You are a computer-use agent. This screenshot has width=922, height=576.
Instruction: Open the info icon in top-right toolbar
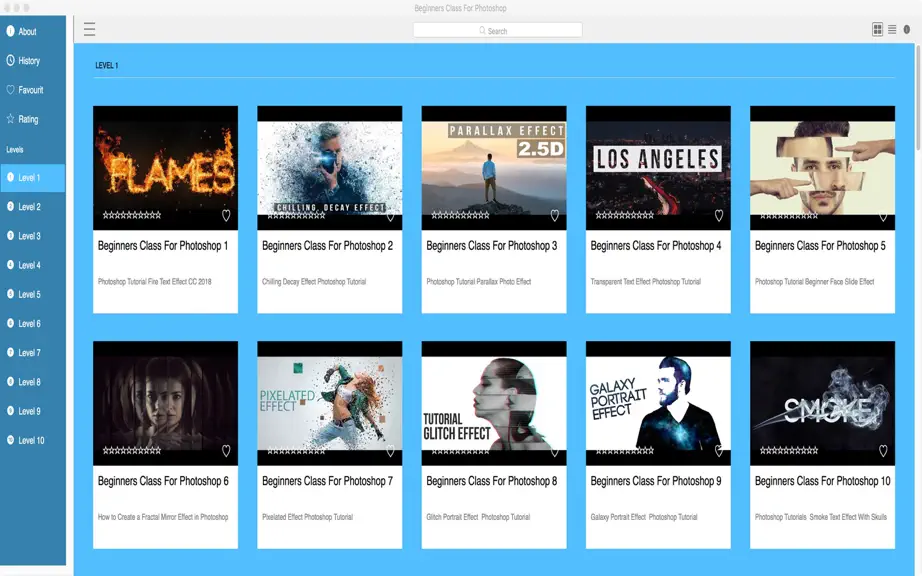[907, 29]
